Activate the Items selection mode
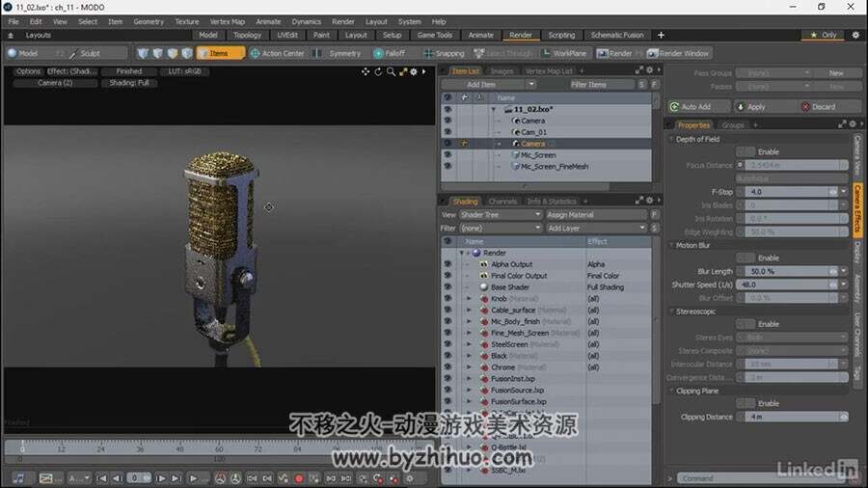 coord(220,53)
